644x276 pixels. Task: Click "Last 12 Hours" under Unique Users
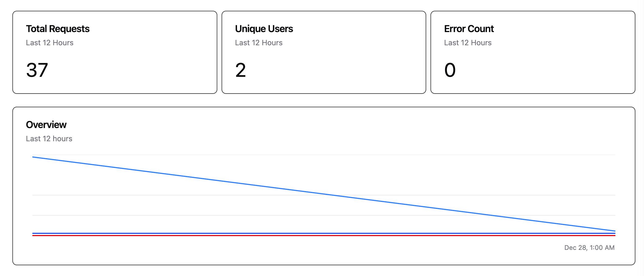click(259, 43)
